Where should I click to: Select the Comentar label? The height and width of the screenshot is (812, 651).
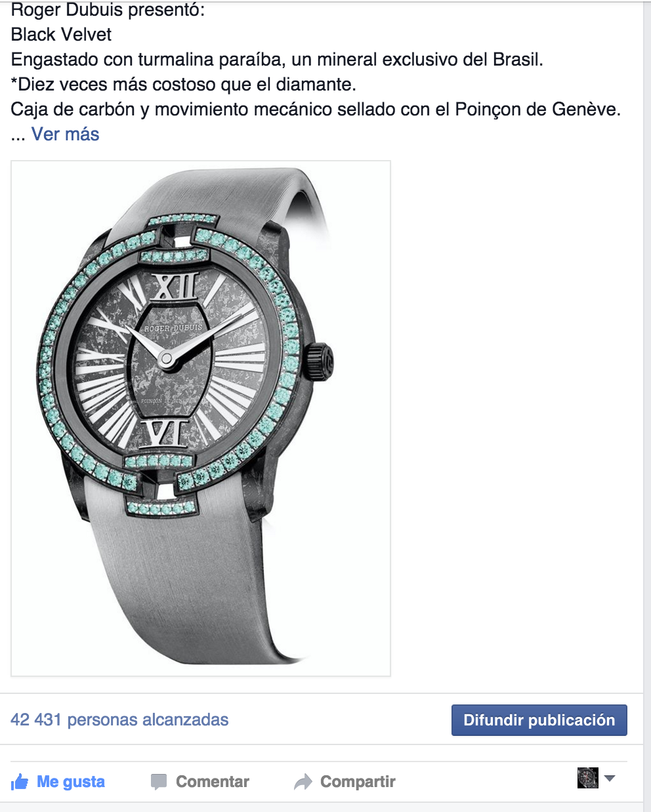tap(213, 782)
